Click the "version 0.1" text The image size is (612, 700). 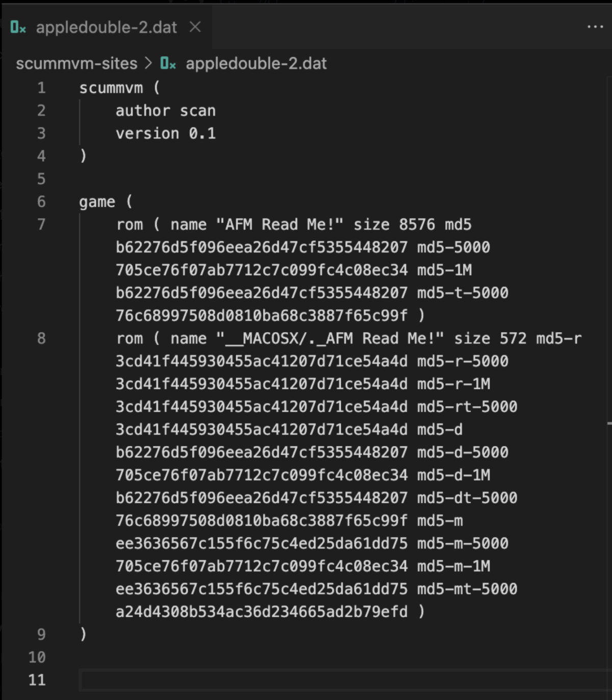165,134
